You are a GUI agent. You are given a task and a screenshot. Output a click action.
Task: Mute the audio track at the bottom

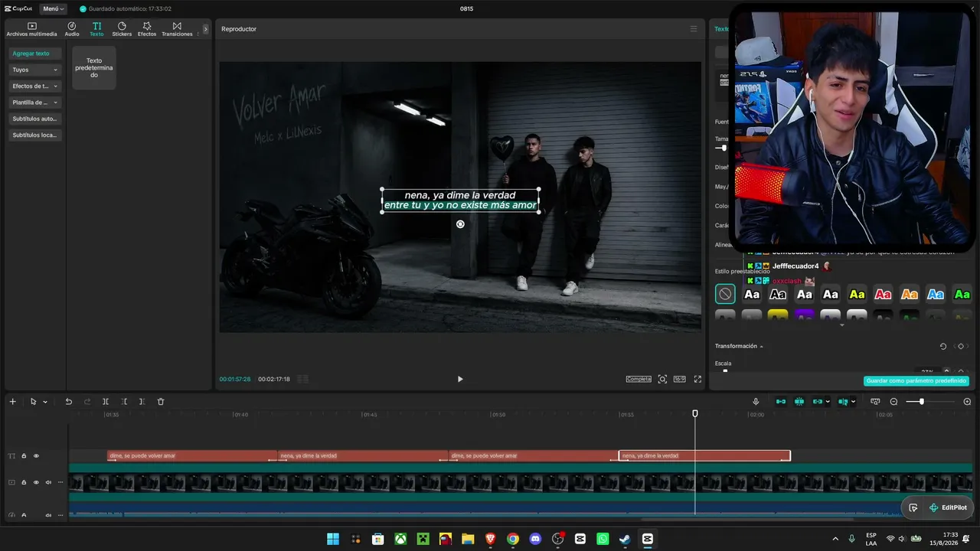coord(48,516)
